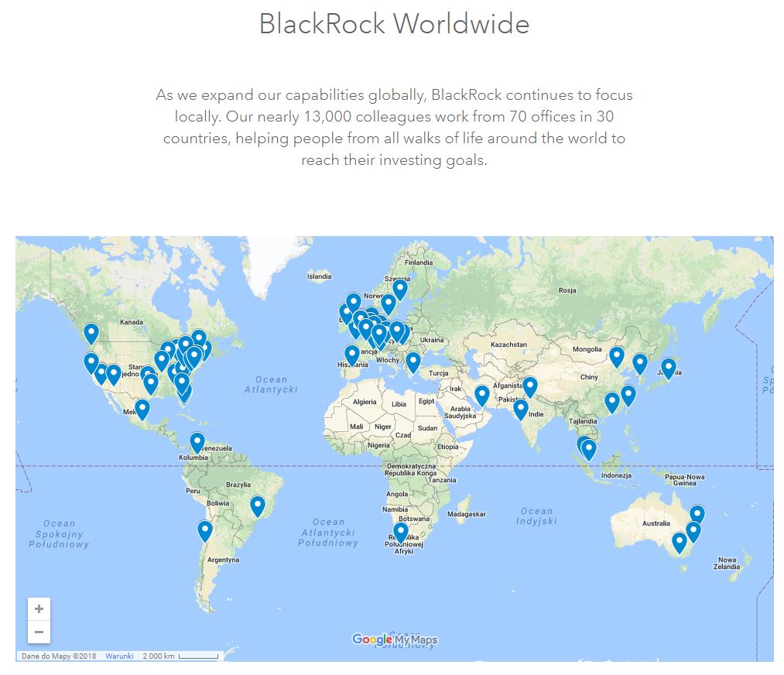
Task: Select the pin in Taiwan
Action: [628, 396]
